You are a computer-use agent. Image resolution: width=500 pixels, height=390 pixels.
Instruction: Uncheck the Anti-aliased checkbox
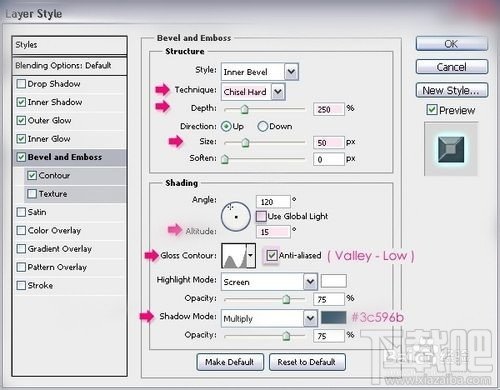pos(272,256)
